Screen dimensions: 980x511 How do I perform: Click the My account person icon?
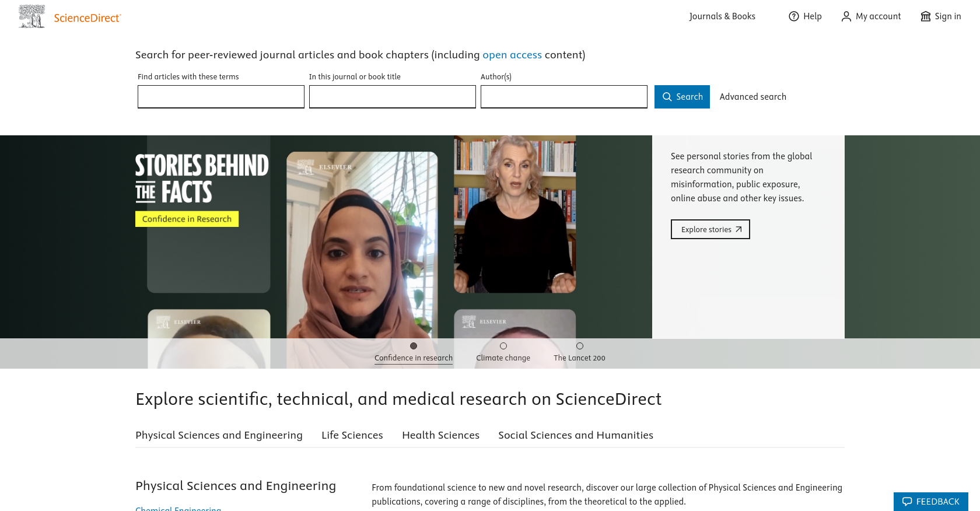tap(846, 16)
